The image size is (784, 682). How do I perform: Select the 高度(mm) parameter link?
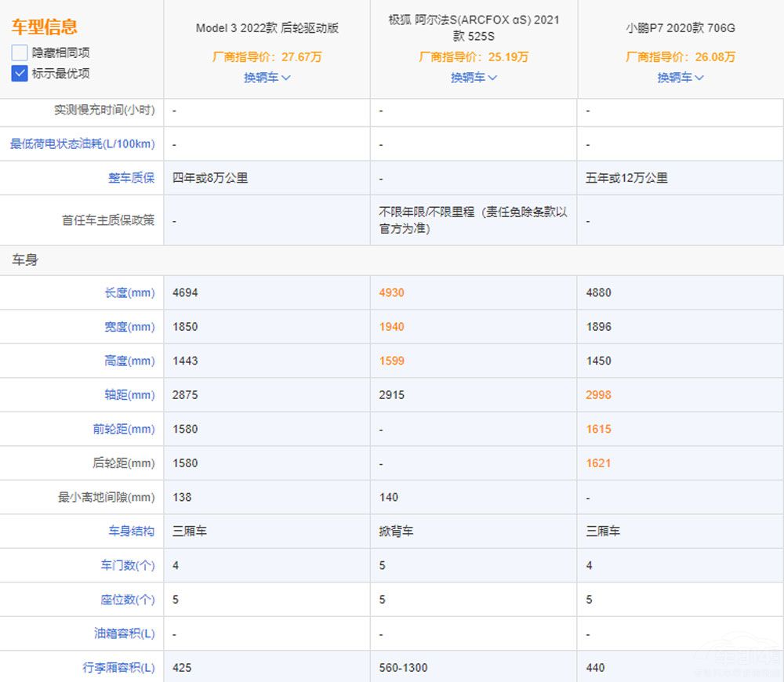pyautogui.click(x=129, y=361)
